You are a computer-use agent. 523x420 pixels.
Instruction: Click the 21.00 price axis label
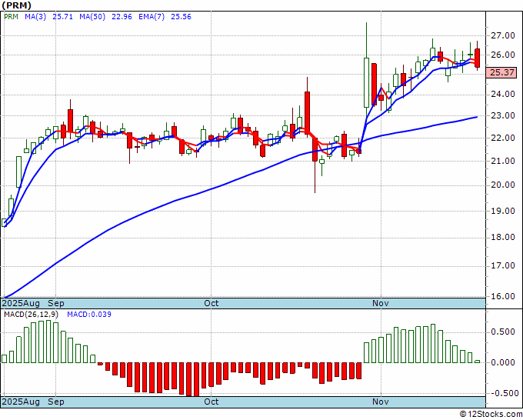point(502,161)
